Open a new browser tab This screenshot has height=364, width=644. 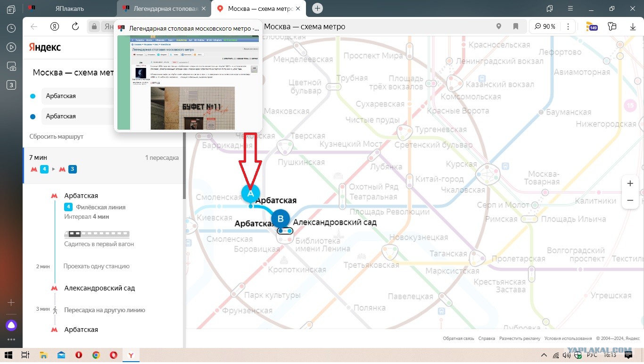pos(317,8)
